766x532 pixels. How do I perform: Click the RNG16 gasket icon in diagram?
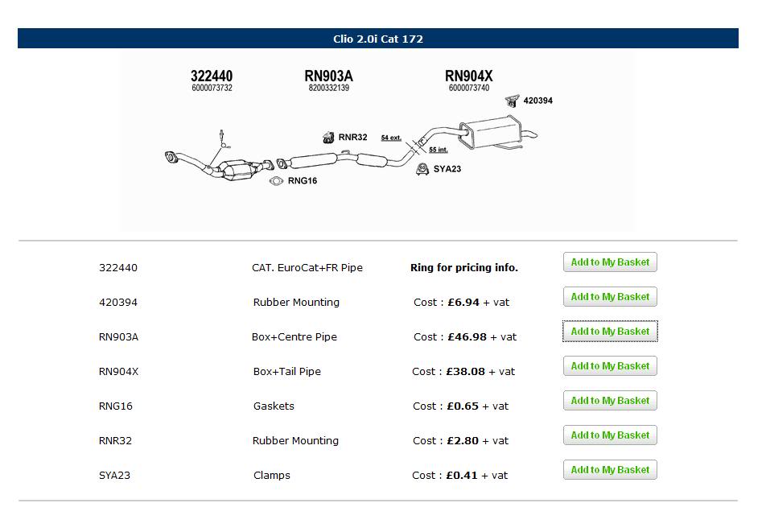276,181
